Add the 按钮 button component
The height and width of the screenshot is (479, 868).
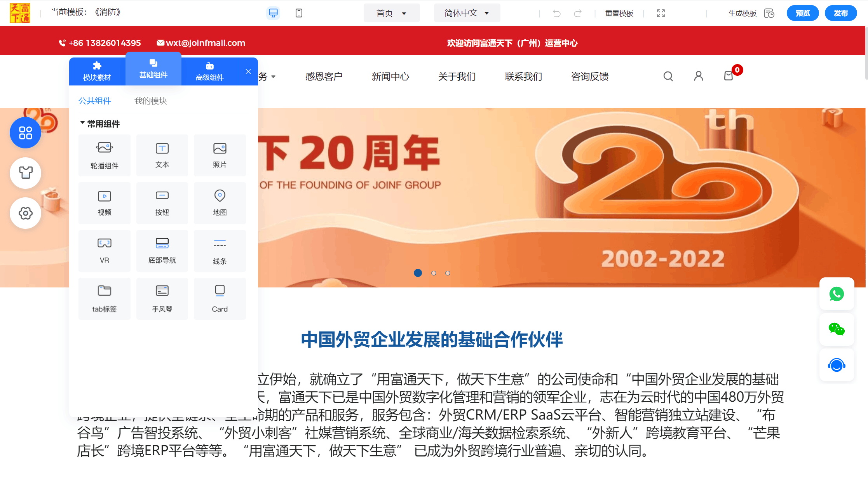[x=162, y=203]
